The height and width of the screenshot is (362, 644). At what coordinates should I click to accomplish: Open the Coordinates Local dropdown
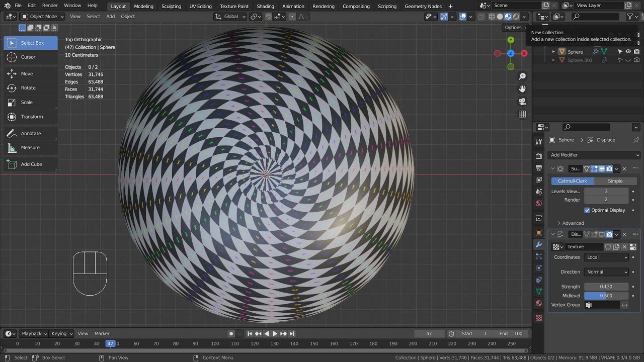[x=607, y=257]
